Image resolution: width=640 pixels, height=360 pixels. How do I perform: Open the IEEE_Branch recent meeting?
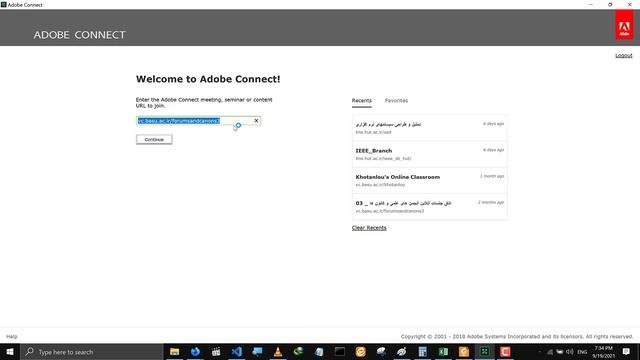(430, 154)
